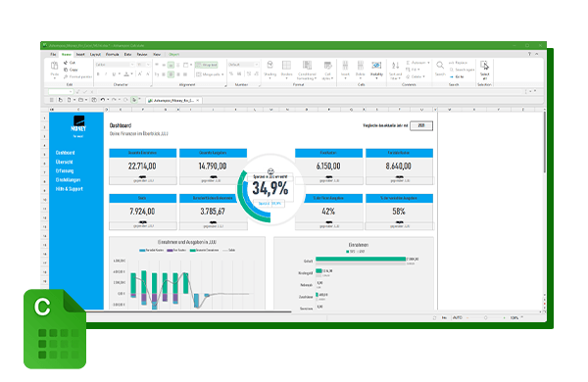Image resolution: width=588 pixels, height=382 pixels.
Task: Click the Insert cells icon
Action: pos(345,66)
